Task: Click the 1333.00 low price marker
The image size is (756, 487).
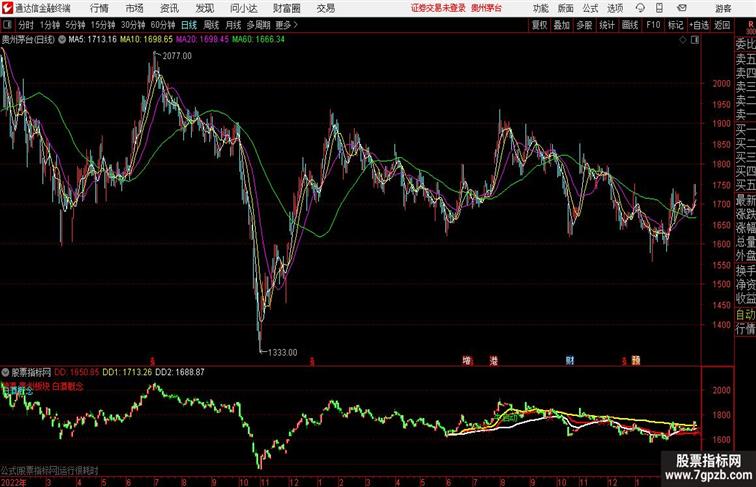Action: click(x=283, y=352)
